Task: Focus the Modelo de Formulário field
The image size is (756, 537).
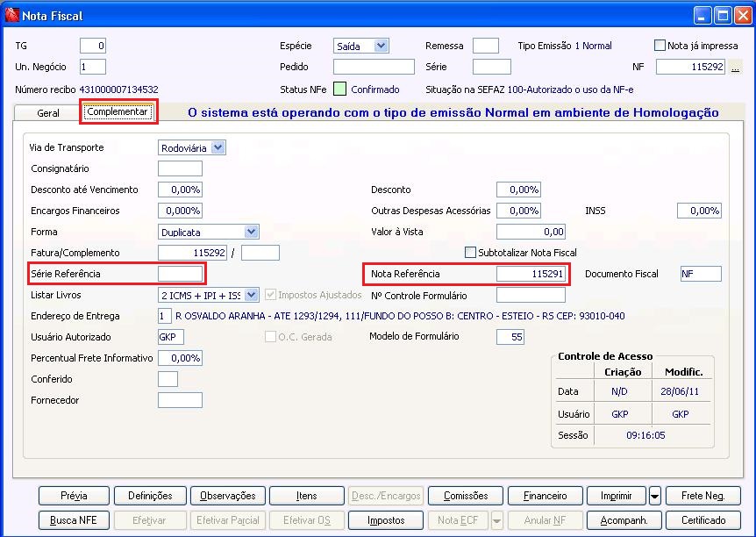Action: pyautogui.click(x=510, y=337)
